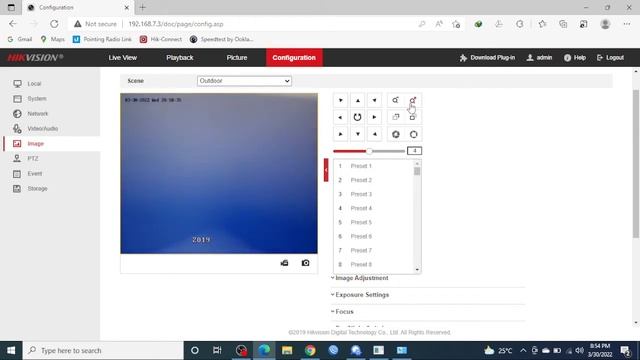This screenshot has width=640, height=360.
Task: Open Help from header
Action: click(x=575, y=58)
